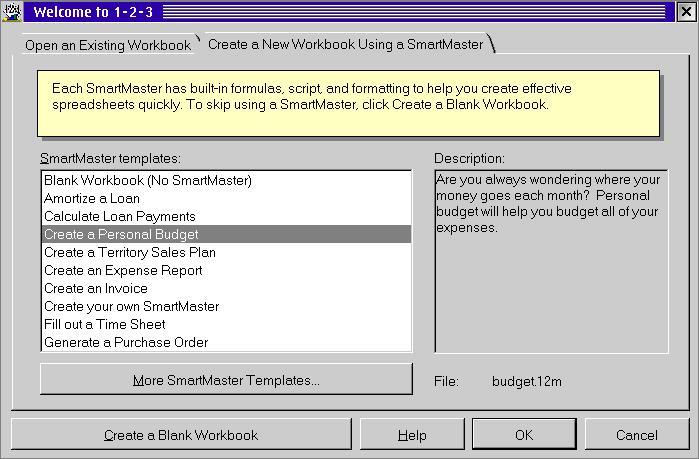
Task: Close the Welcome to 1-2-3 dialog
Action: pyautogui.click(x=686, y=12)
